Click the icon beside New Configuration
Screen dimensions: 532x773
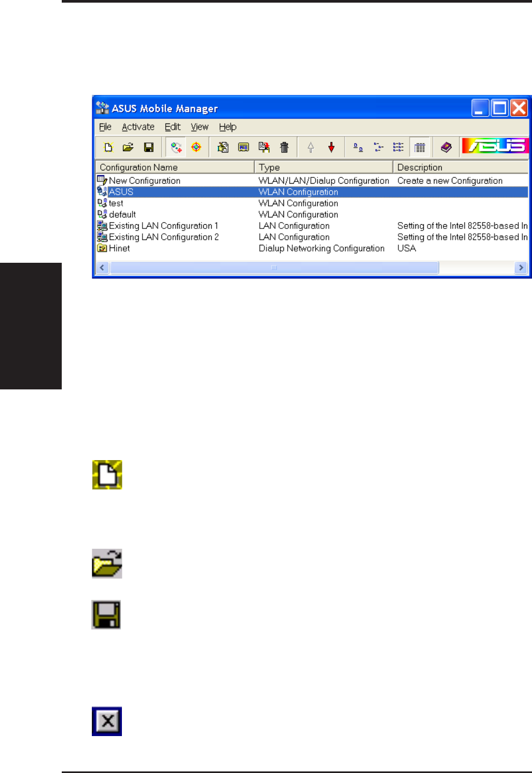click(x=102, y=180)
